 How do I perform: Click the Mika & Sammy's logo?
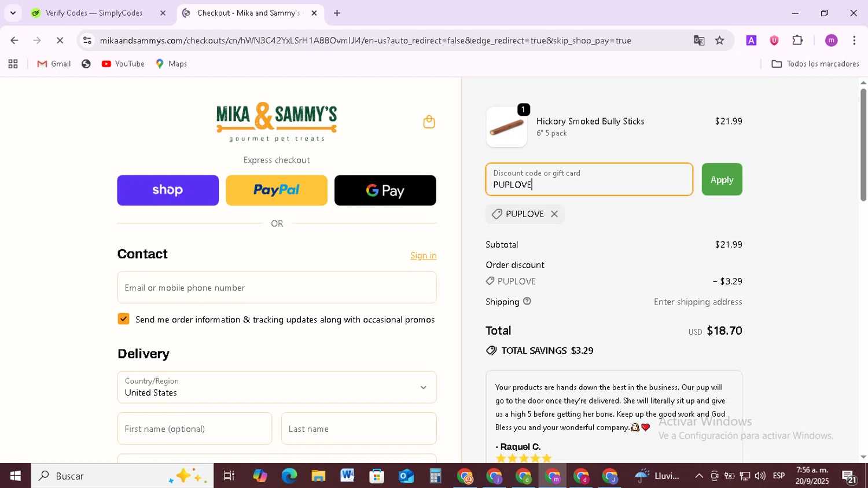(x=277, y=122)
